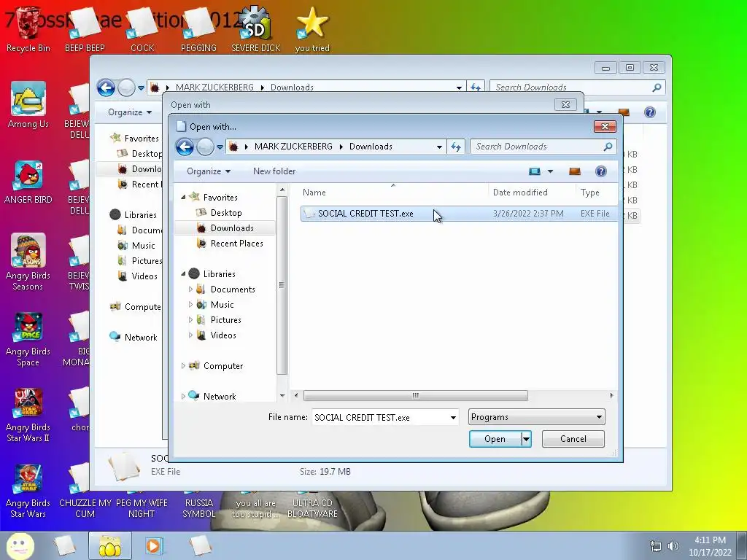Change view icon in the dialog toolbar
The height and width of the screenshot is (560, 747).
[x=535, y=171]
